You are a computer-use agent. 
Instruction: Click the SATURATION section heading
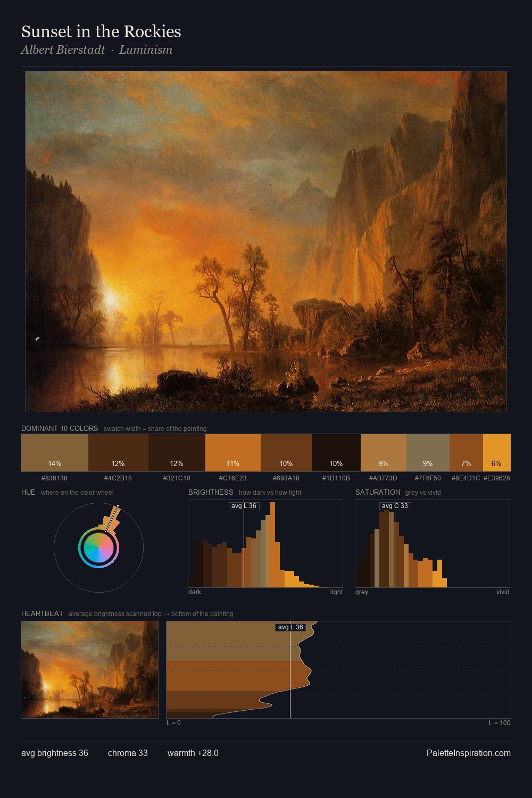(x=378, y=492)
